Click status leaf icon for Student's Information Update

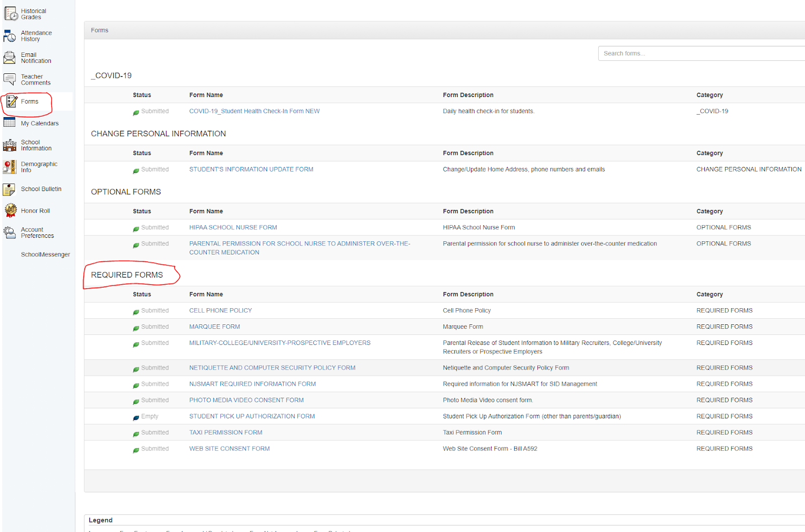[x=136, y=170]
